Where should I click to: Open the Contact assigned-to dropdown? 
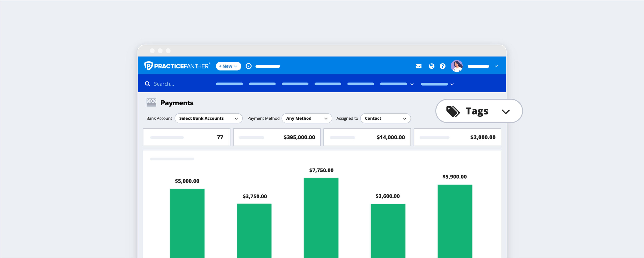tap(385, 118)
